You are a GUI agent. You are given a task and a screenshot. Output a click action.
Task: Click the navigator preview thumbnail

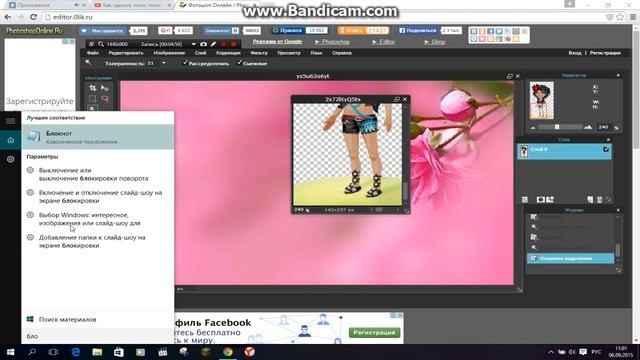point(542,100)
